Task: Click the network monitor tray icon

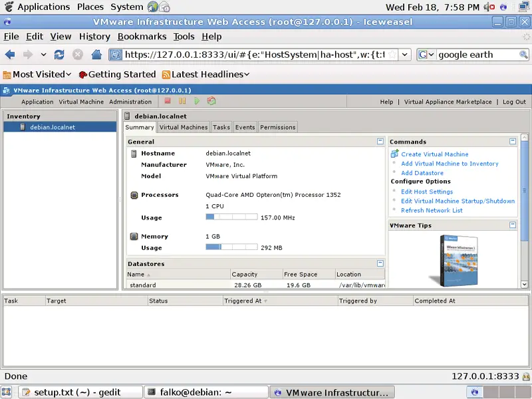Action: pyautogui.click(x=525, y=7)
